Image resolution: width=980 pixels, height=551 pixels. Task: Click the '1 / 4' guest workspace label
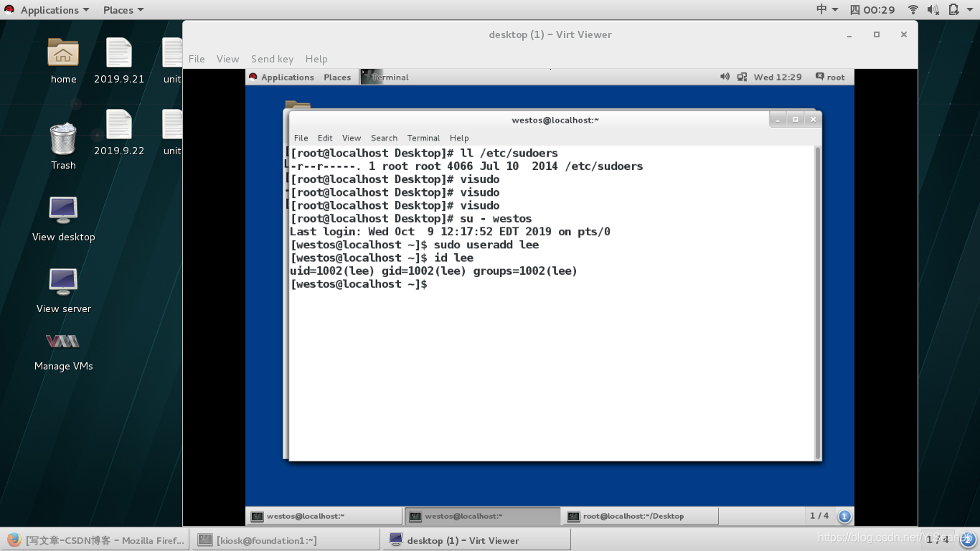point(819,516)
